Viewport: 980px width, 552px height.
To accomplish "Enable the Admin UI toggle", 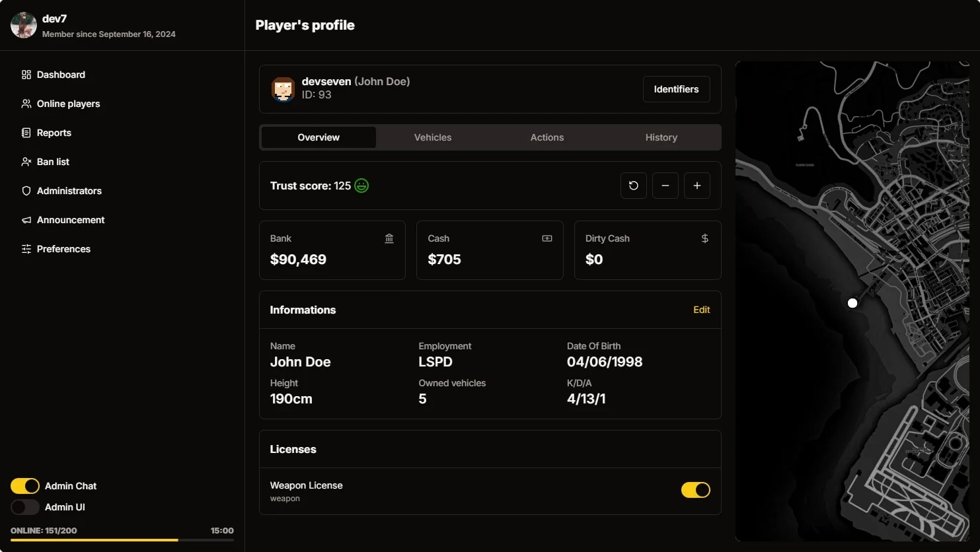I will pos(24,507).
